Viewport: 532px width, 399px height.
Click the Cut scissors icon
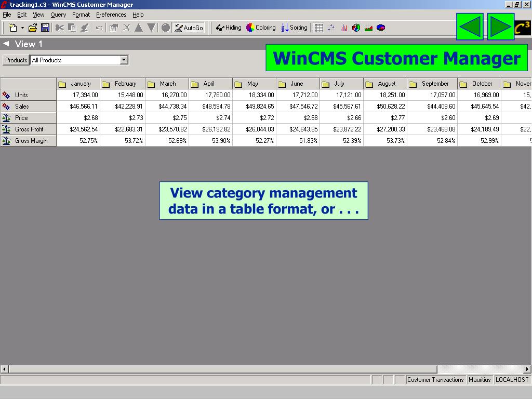pos(60,28)
